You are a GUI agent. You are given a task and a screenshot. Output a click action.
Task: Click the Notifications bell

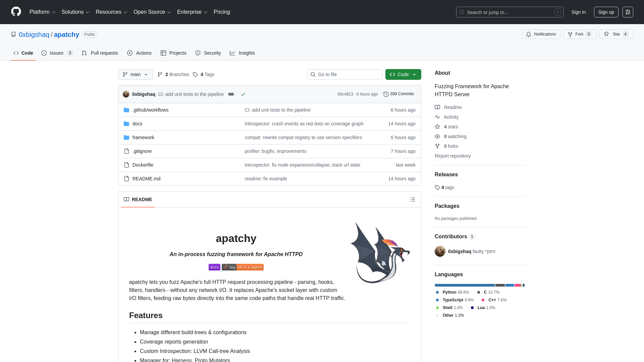[541, 34]
